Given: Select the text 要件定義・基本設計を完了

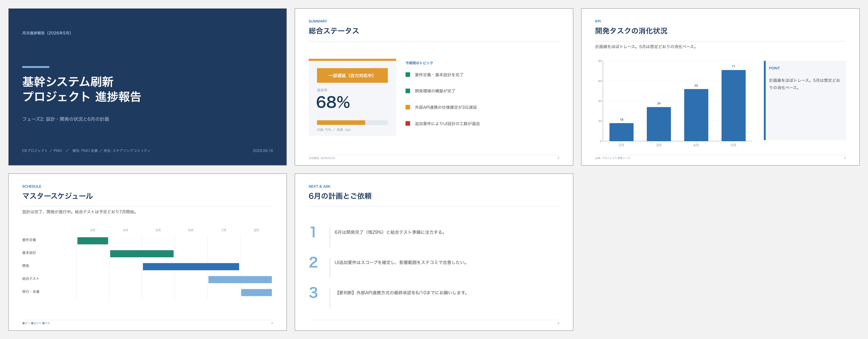Looking at the screenshot, I should click(x=439, y=75).
